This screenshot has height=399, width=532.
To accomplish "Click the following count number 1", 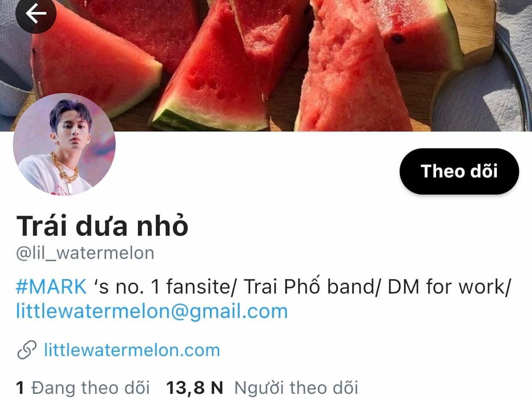I will pos(20,388).
